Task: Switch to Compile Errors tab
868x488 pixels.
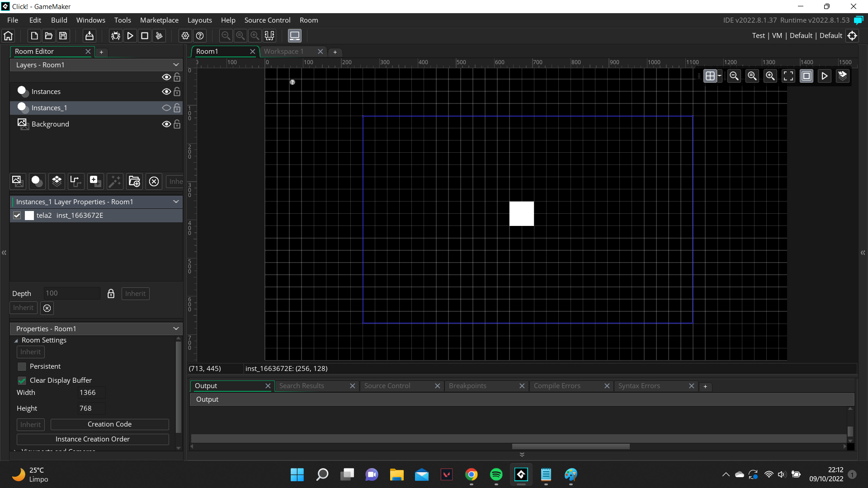Action: 557,386
